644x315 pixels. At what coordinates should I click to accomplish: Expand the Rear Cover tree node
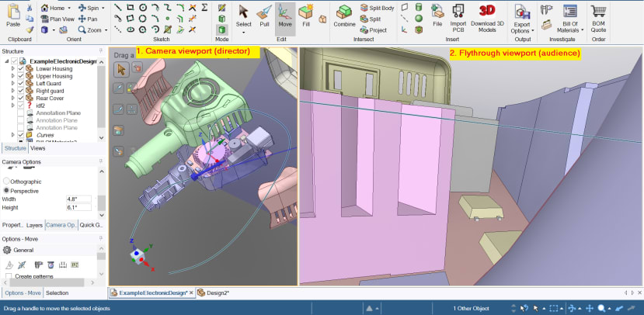click(x=13, y=98)
